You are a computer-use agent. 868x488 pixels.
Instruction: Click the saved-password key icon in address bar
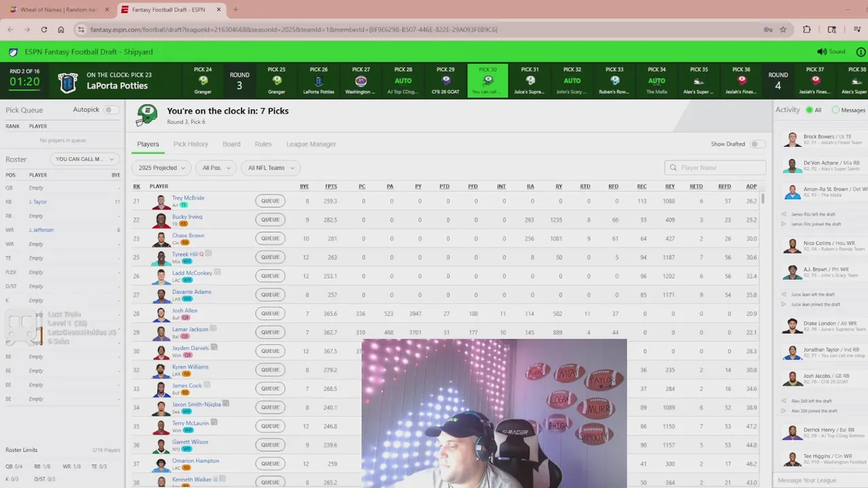[x=768, y=30]
